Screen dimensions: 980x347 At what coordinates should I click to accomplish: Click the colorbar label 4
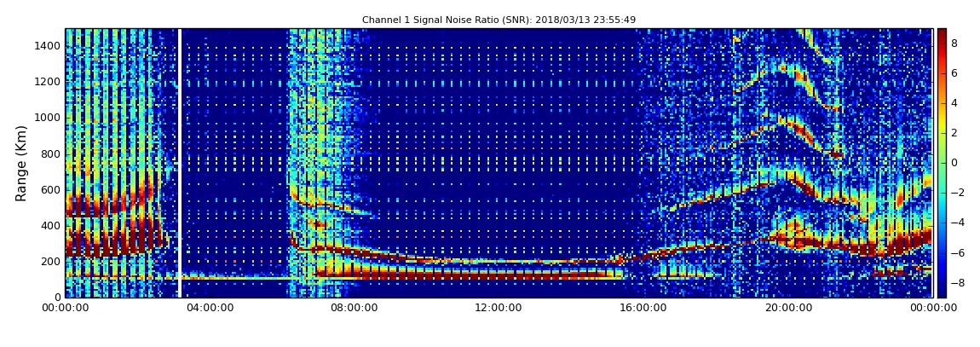954,103
